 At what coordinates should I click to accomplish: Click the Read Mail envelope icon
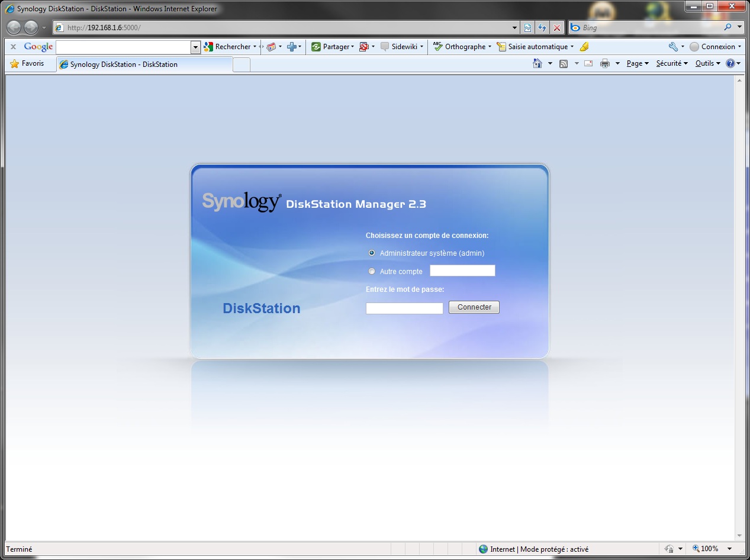(x=588, y=63)
